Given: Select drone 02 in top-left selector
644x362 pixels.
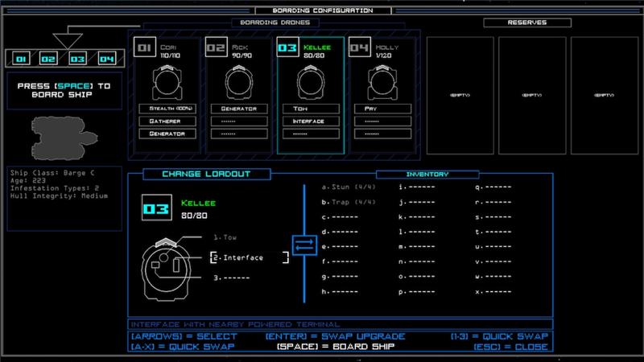Looking at the screenshot, I should (x=50, y=59).
